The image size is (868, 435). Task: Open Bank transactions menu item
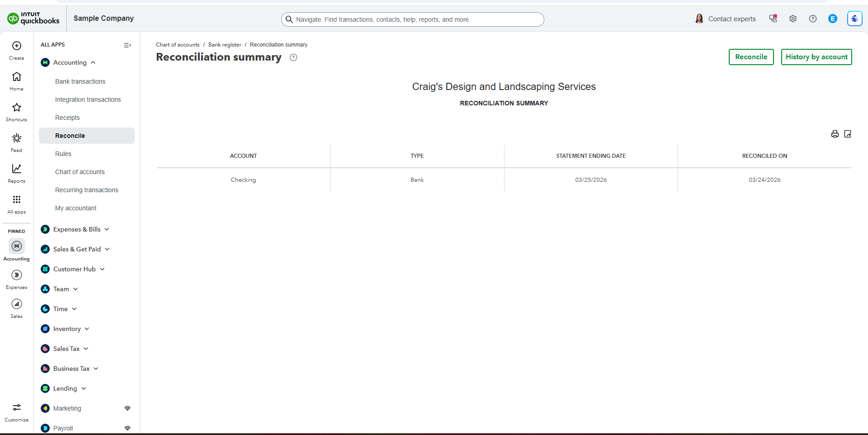tap(80, 81)
